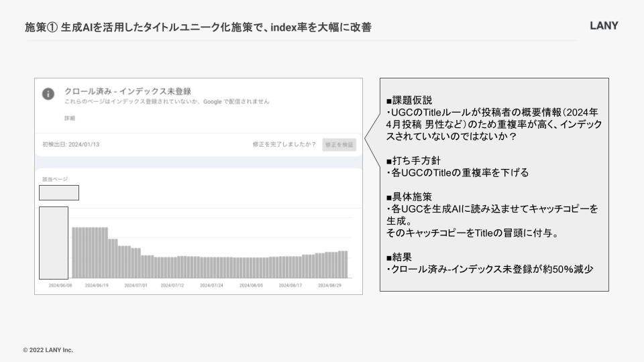The width and height of the screenshot is (644, 362).
Task: Click the info circle icon
Action: click(48, 94)
